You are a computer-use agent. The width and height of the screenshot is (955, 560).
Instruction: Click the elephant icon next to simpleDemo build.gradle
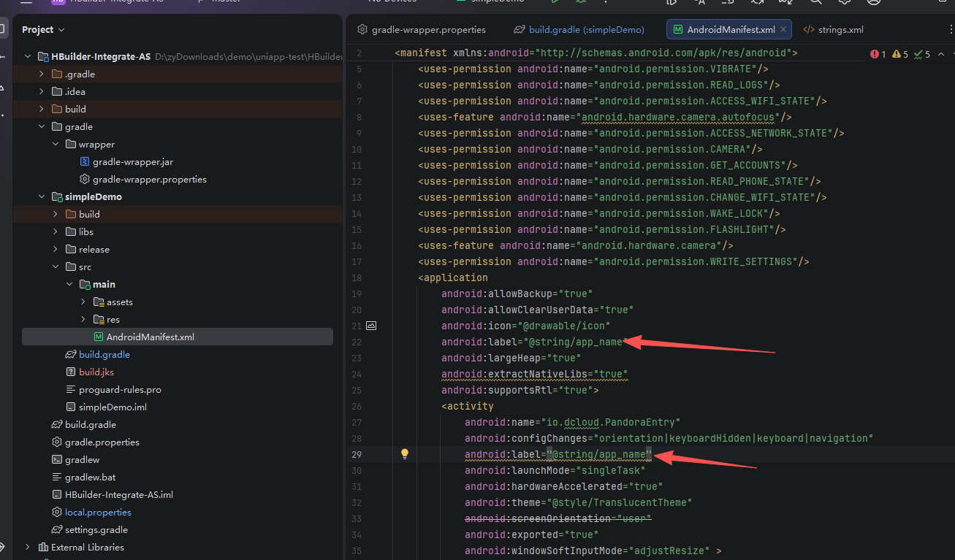click(71, 354)
